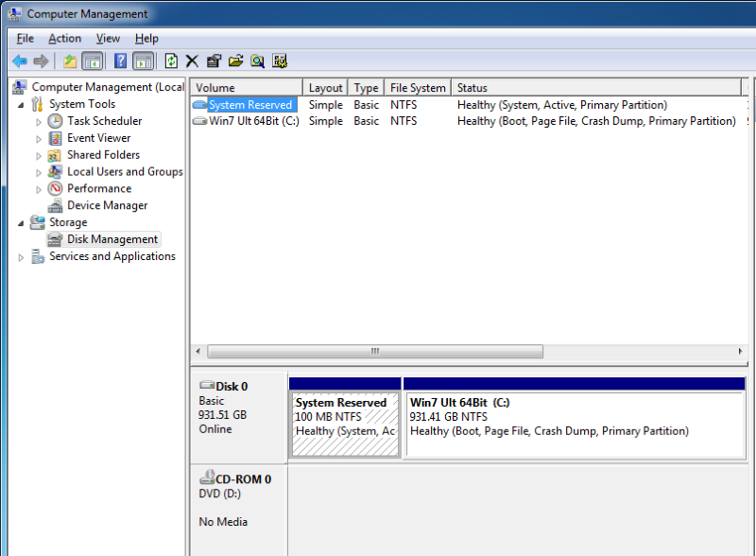
Task: Select System Reserved volume row
Action: [469, 105]
